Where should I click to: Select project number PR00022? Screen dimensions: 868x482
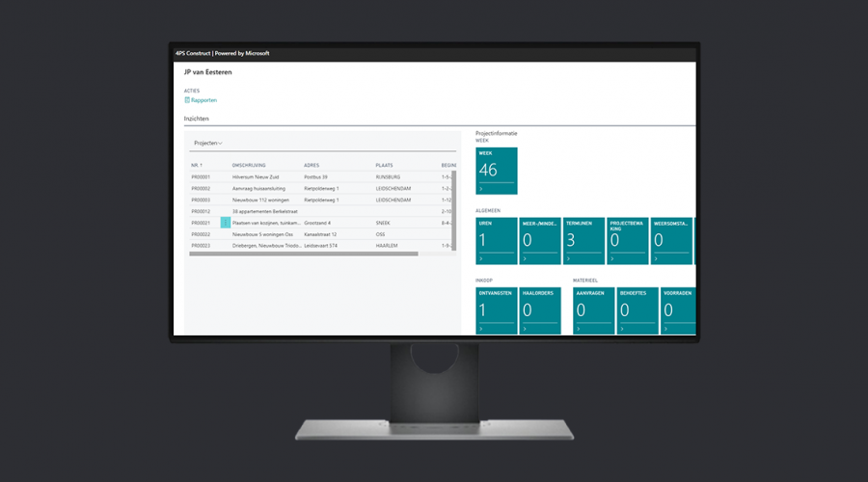tap(201, 234)
